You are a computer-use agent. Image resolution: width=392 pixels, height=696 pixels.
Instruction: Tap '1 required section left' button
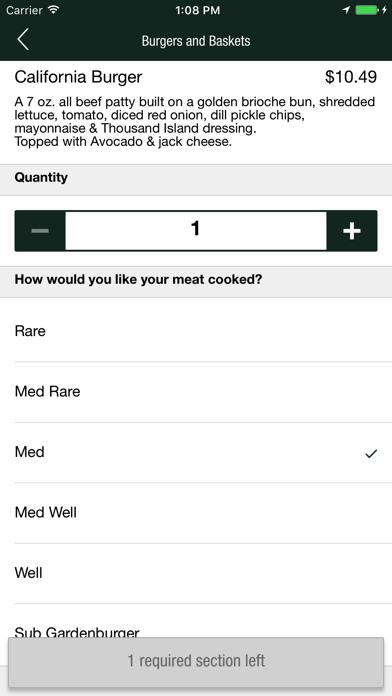pyautogui.click(x=196, y=662)
